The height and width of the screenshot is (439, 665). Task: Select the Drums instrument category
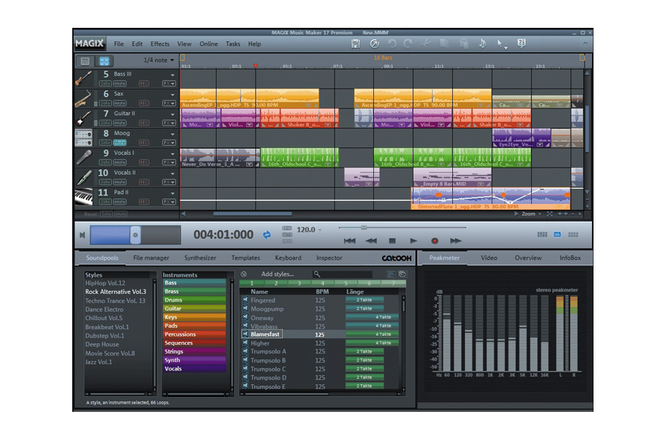click(x=195, y=300)
